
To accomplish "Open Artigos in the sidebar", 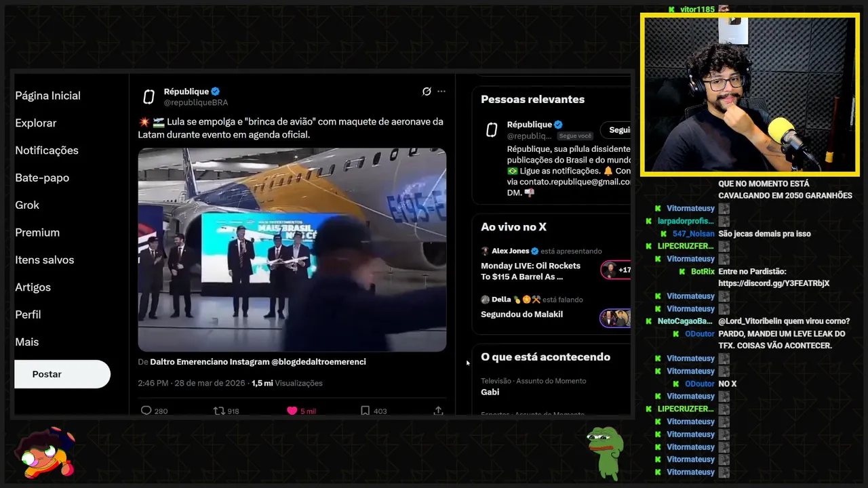I will pos(33,287).
